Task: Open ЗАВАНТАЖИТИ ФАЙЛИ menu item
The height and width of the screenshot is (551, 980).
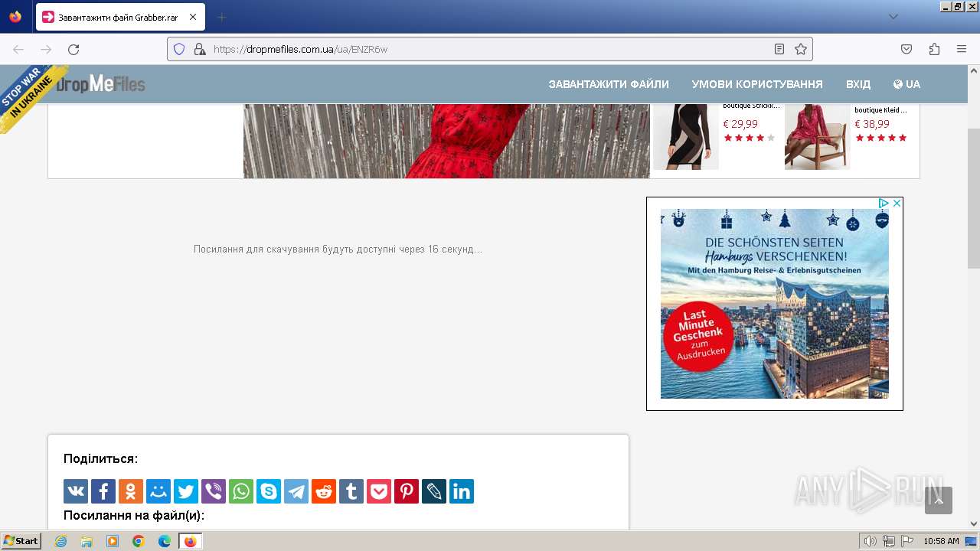Action: [x=609, y=84]
